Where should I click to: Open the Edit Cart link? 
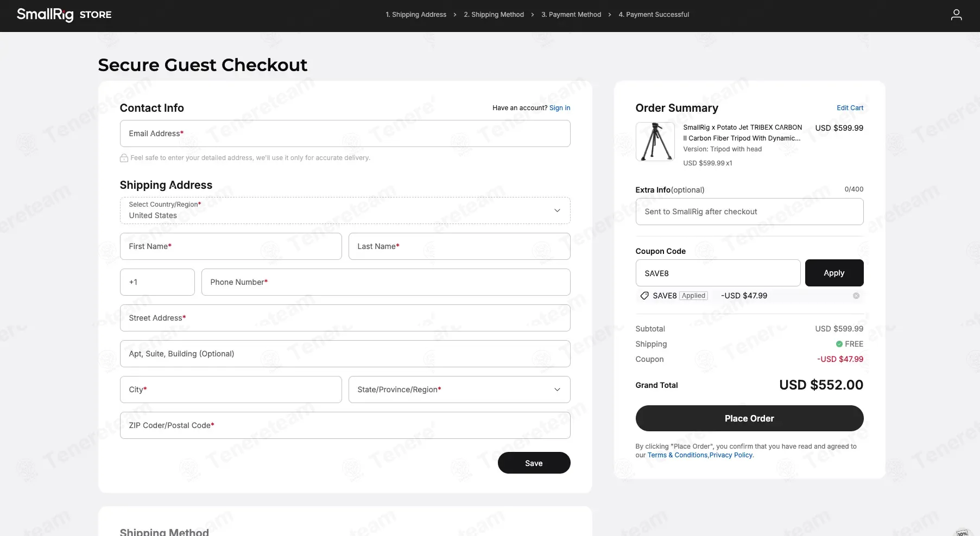[850, 108]
